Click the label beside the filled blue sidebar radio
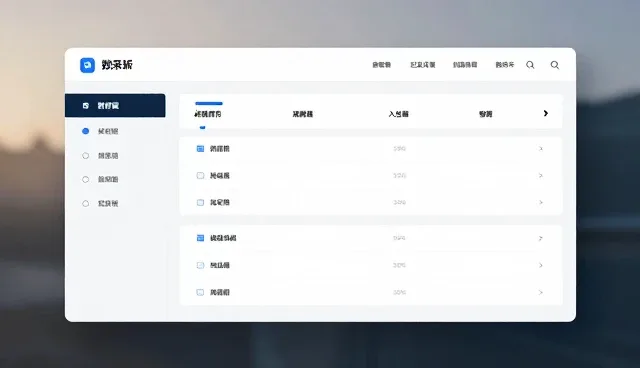 pyautogui.click(x=108, y=131)
